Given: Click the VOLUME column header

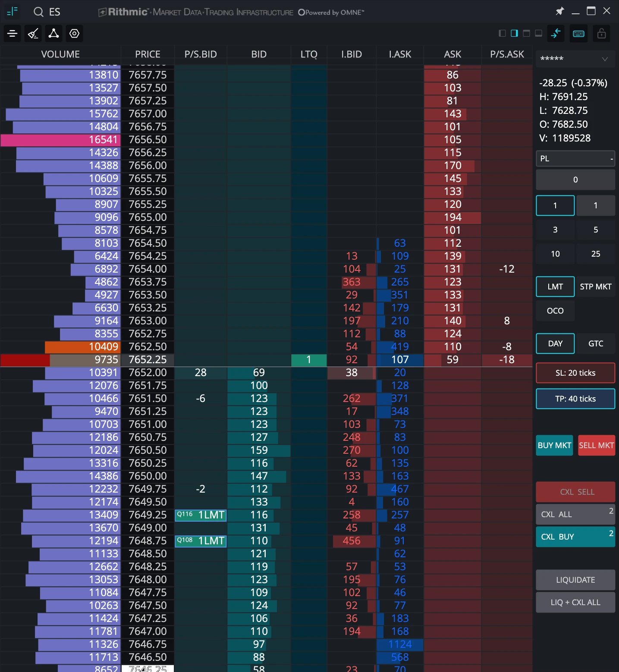Looking at the screenshot, I should (x=60, y=54).
